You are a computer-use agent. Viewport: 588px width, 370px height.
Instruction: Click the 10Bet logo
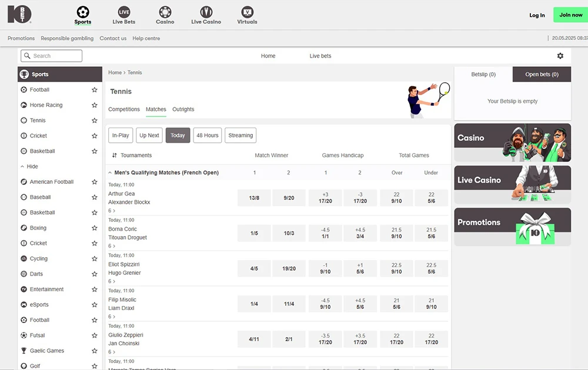[19, 14]
